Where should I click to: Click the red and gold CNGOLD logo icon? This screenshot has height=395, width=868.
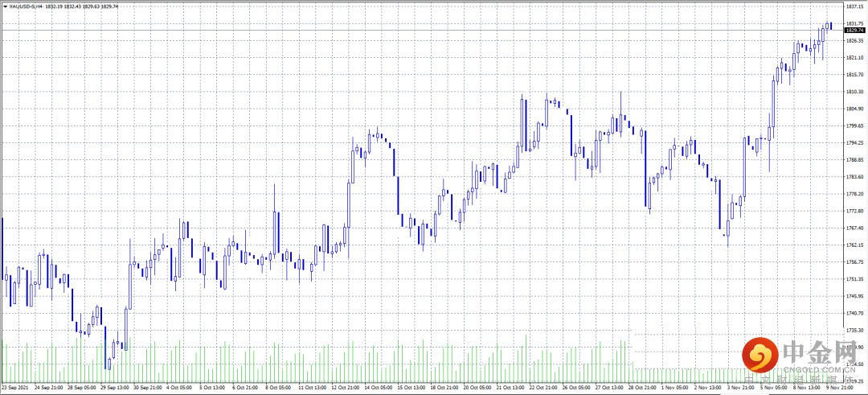click(759, 356)
